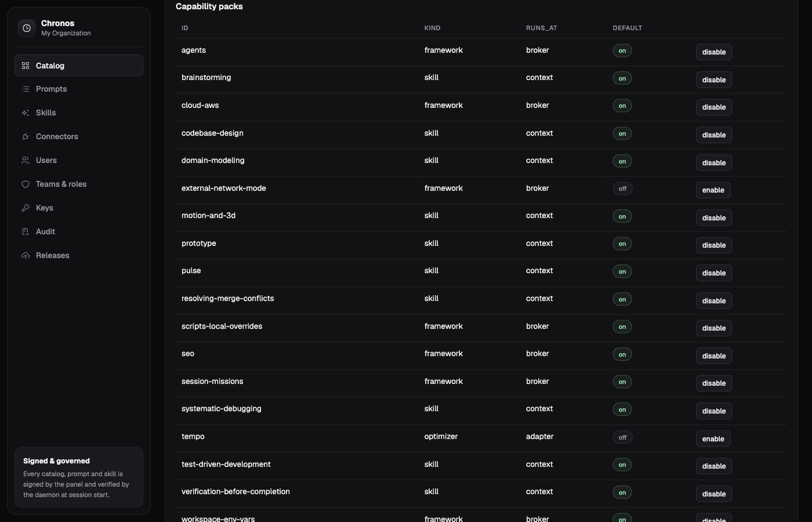The image size is (812, 522).
Task: Enable the external-network-mode pack
Action: coord(713,190)
